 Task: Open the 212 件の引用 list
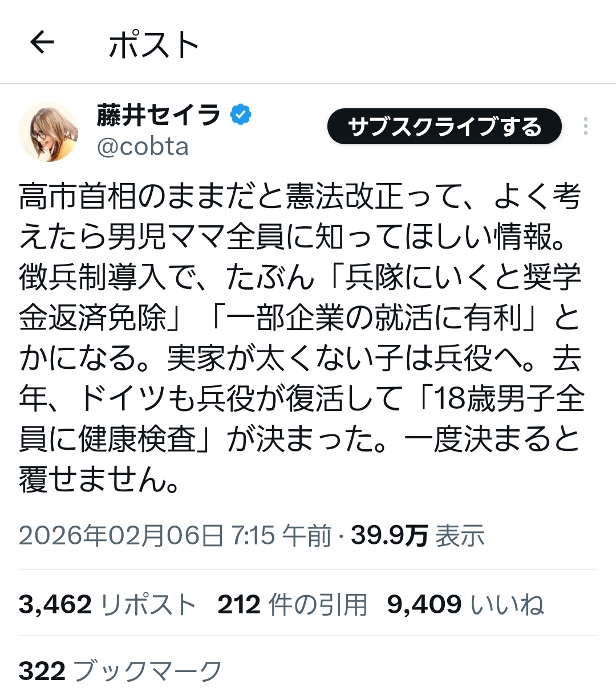(292, 604)
